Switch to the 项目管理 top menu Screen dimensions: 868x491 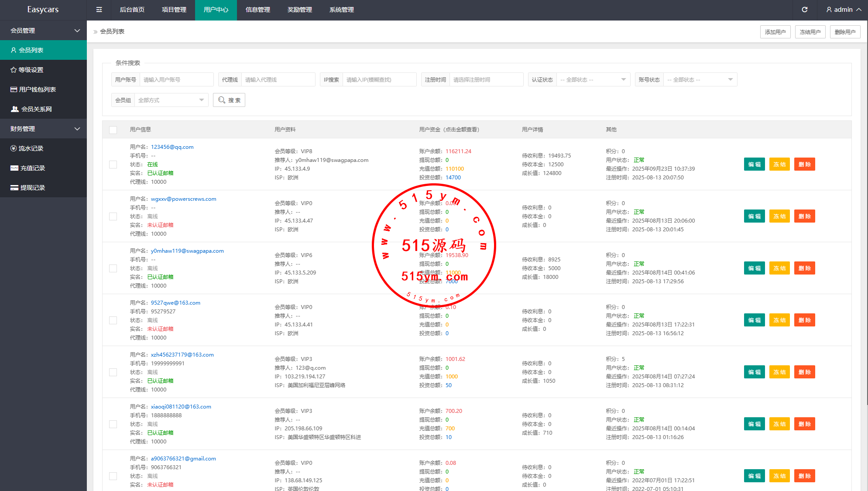(x=174, y=10)
